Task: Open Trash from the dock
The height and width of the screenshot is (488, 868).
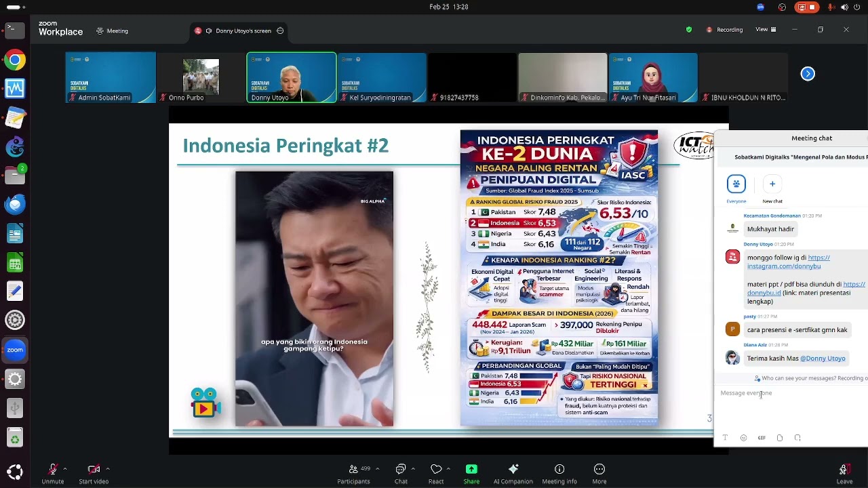Action: pos(15,438)
